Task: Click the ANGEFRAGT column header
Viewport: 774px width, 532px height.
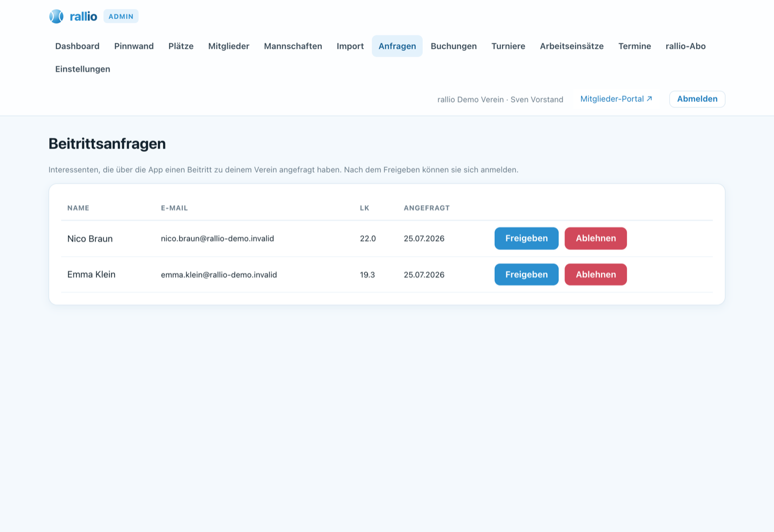Action: pyautogui.click(x=427, y=208)
